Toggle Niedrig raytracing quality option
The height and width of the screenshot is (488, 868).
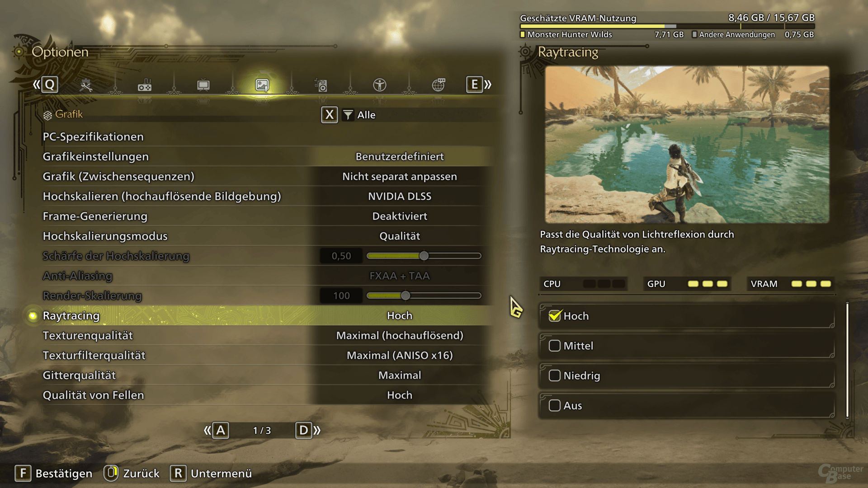click(555, 376)
